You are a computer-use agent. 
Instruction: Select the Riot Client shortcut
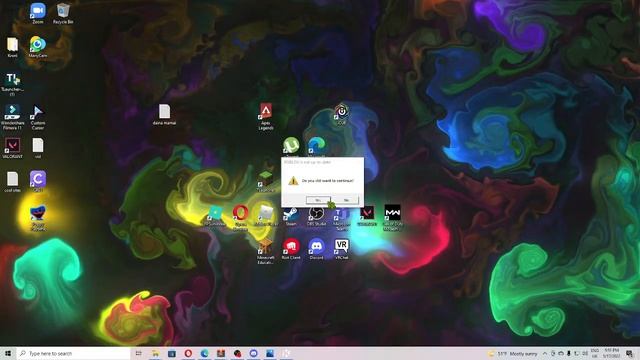(x=291, y=249)
